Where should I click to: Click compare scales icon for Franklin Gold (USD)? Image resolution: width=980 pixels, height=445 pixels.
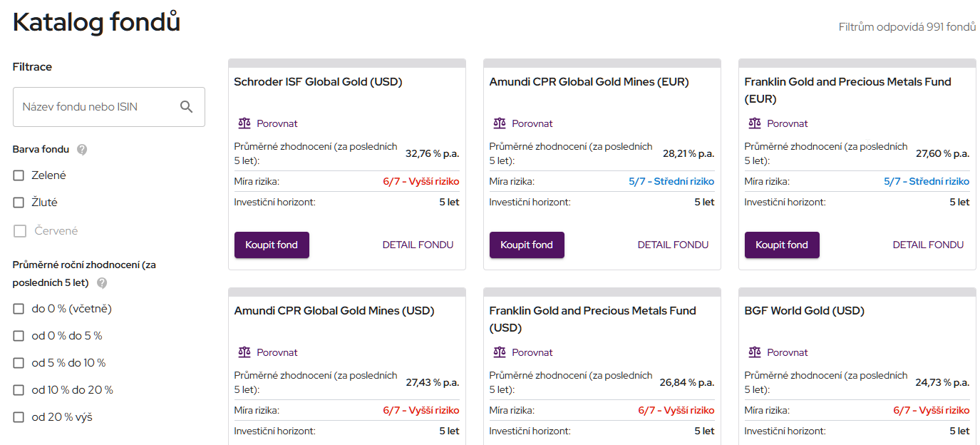pos(500,352)
